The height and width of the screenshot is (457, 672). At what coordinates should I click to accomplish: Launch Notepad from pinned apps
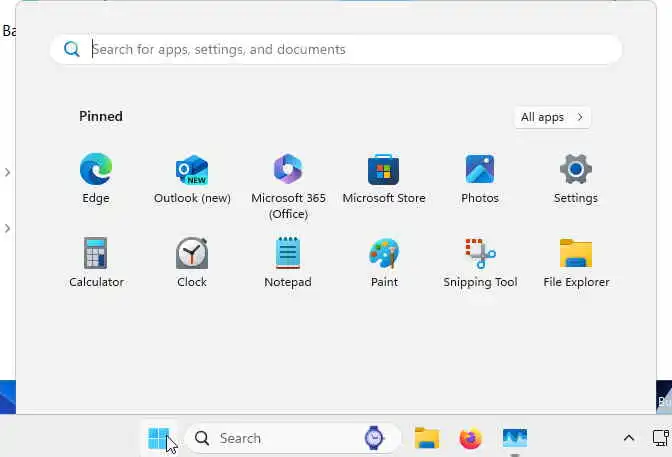288,262
